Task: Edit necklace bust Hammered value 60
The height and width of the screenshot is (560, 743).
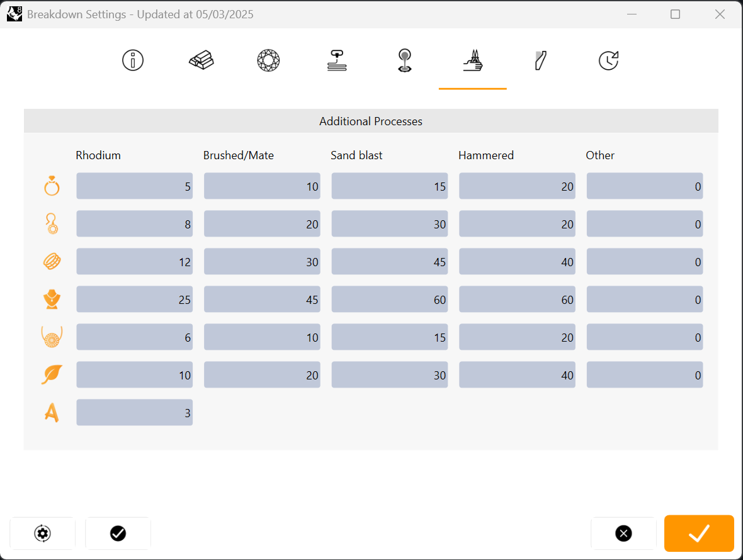Action: (x=517, y=299)
